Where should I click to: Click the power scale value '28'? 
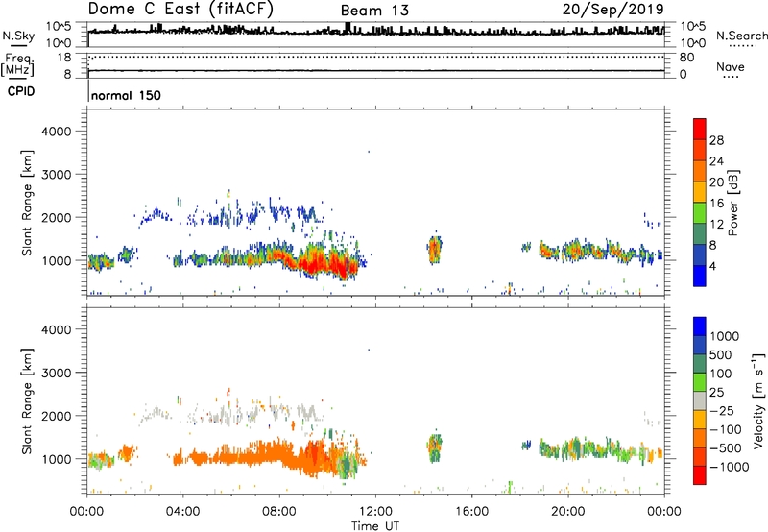tap(716, 140)
